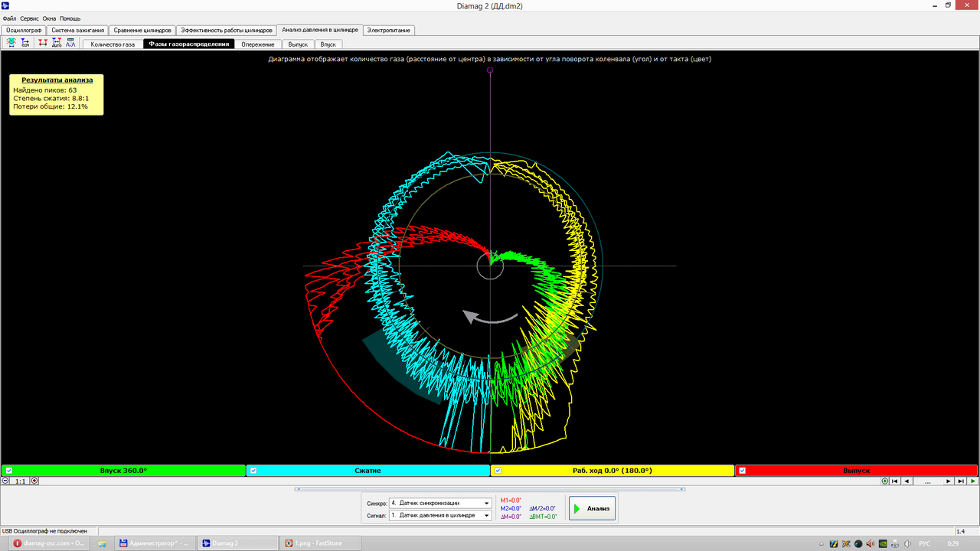Image resolution: width=980 pixels, height=551 pixels.
Task: Open the Эффективность работы цилиндров tab
Action: pos(227,31)
